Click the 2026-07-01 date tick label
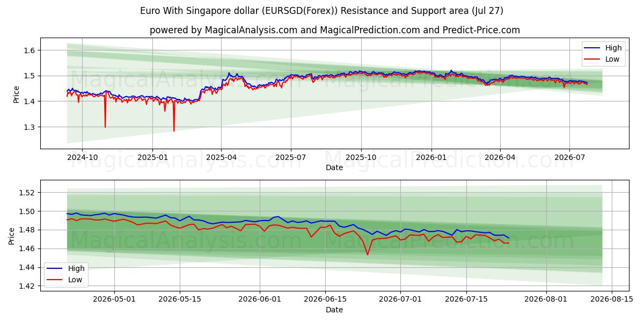 [x=400, y=300]
